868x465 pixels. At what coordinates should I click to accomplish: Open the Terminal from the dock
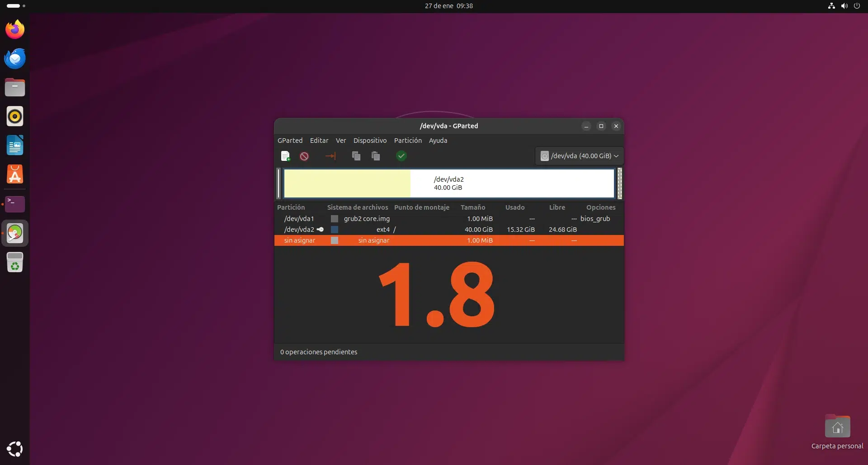click(15, 204)
